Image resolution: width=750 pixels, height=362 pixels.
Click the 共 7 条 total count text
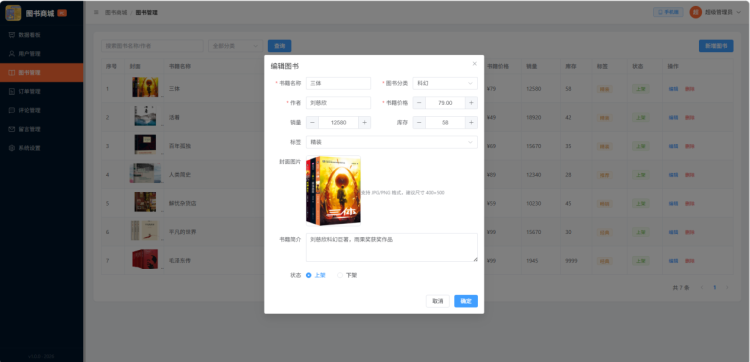coord(681,288)
